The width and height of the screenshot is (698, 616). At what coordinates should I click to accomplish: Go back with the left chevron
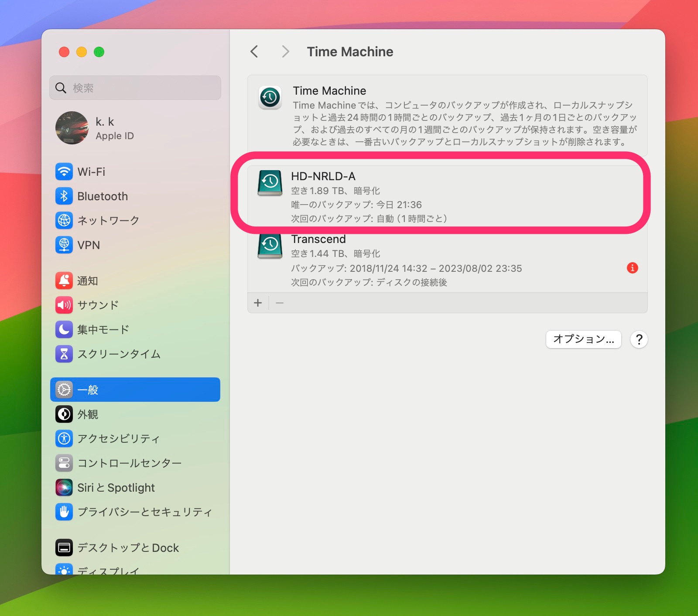[x=254, y=51]
